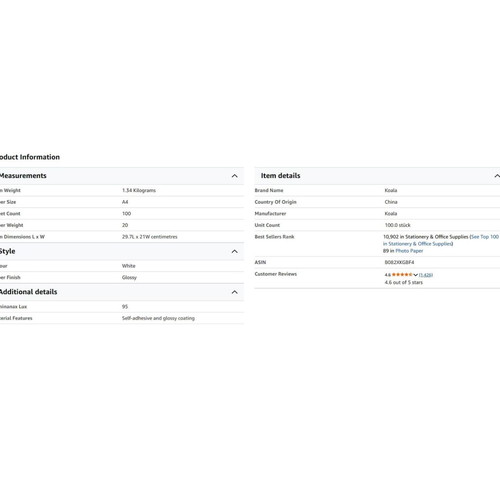Viewport: 500px width, 500px height.
Task: Click the Country Of Origin value China
Action: tap(391, 202)
